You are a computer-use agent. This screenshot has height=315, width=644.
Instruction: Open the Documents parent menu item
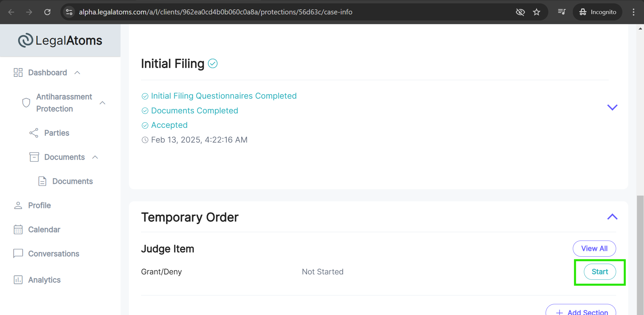64,157
